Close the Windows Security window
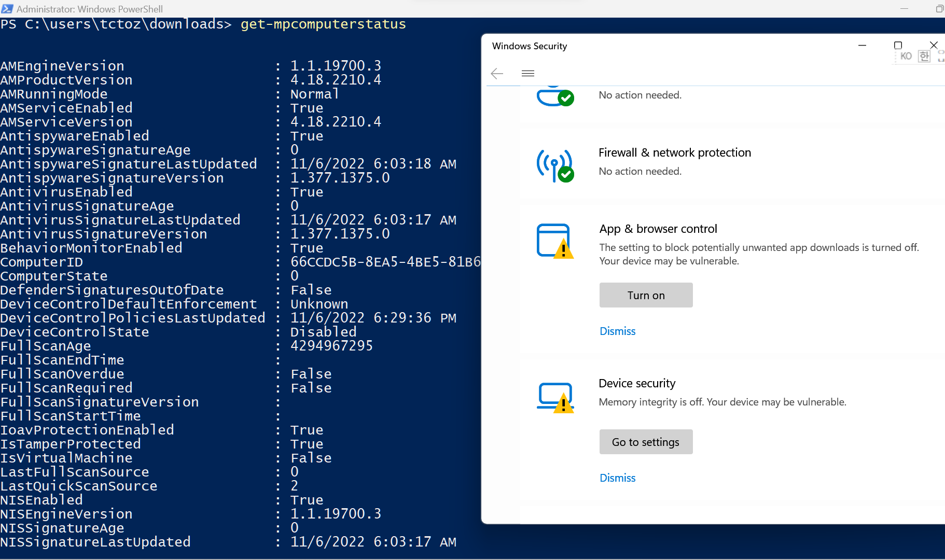The height and width of the screenshot is (560, 945). (934, 46)
